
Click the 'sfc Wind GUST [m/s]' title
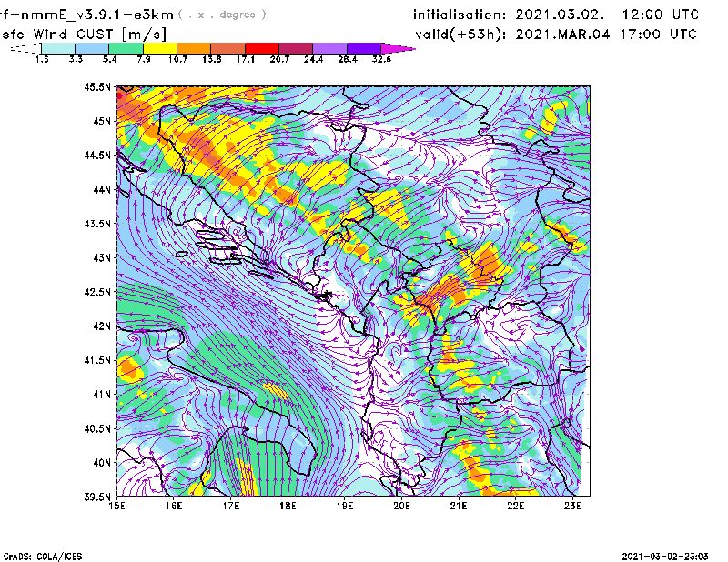pyautogui.click(x=84, y=35)
